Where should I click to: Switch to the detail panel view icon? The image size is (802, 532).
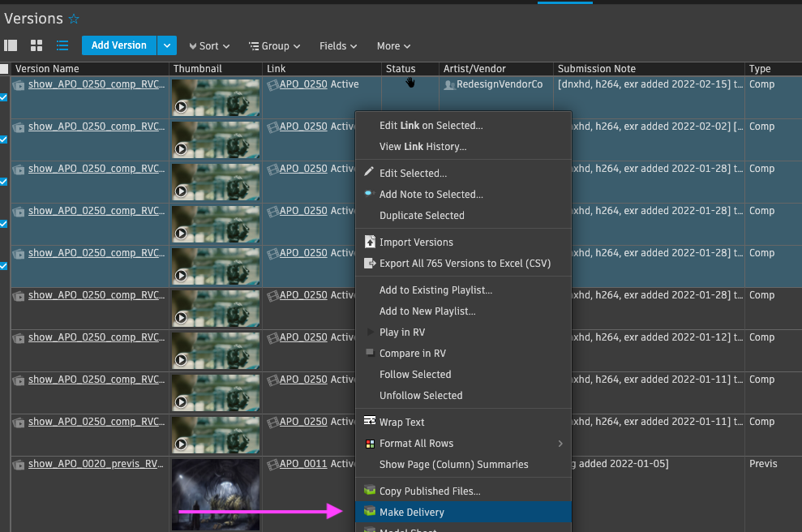pyautogui.click(x=11, y=45)
